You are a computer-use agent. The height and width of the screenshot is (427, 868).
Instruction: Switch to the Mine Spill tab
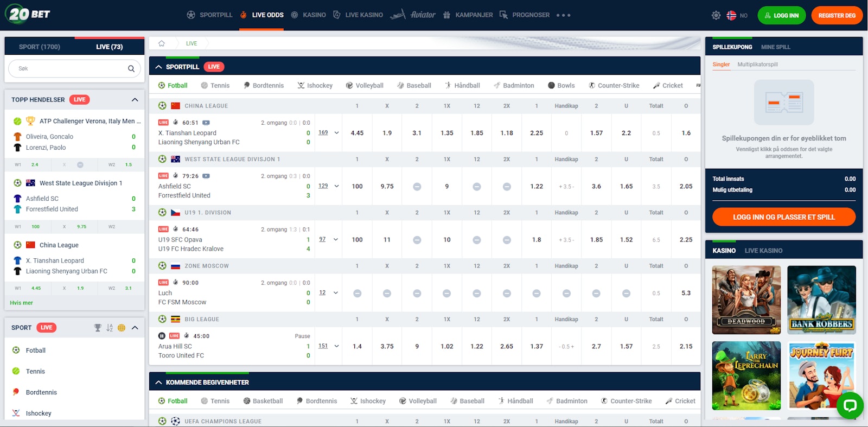tap(775, 47)
